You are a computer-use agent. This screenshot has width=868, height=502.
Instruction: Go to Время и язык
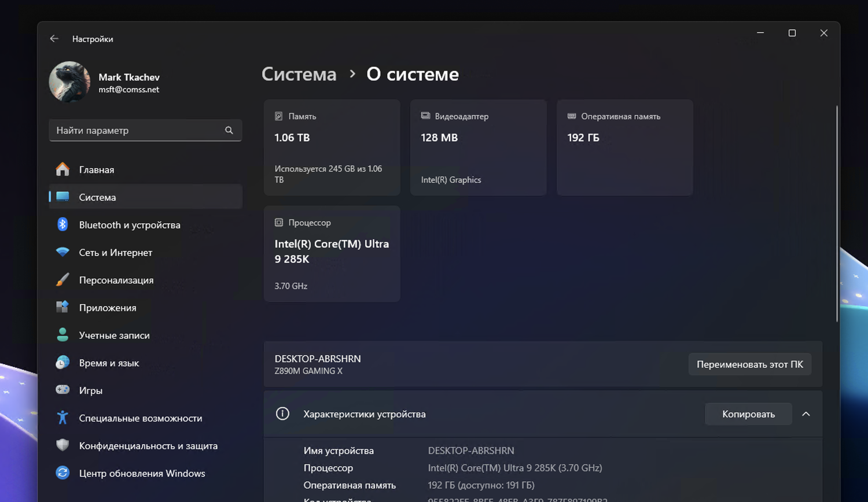click(145, 363)
